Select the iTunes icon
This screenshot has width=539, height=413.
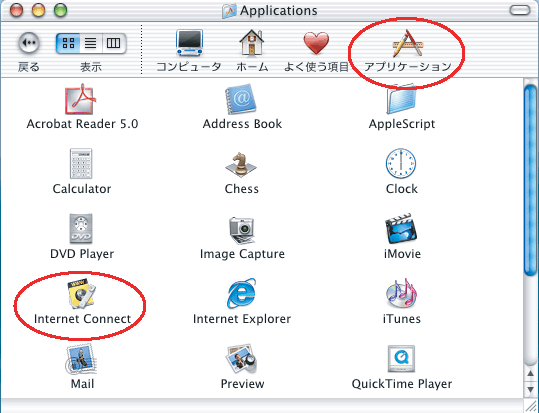pos(401,293)
